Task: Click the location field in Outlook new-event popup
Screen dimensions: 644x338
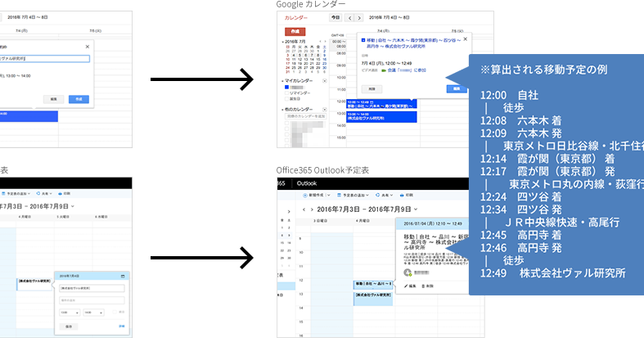Action: point(92,300)
